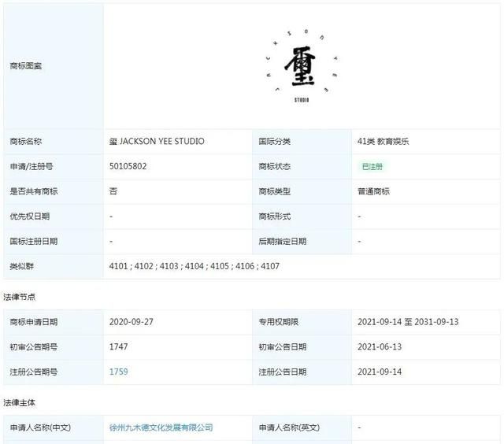The image size is (504, 444).
Task: Click the 商标状态 field label
Action: tap(275, 166)
